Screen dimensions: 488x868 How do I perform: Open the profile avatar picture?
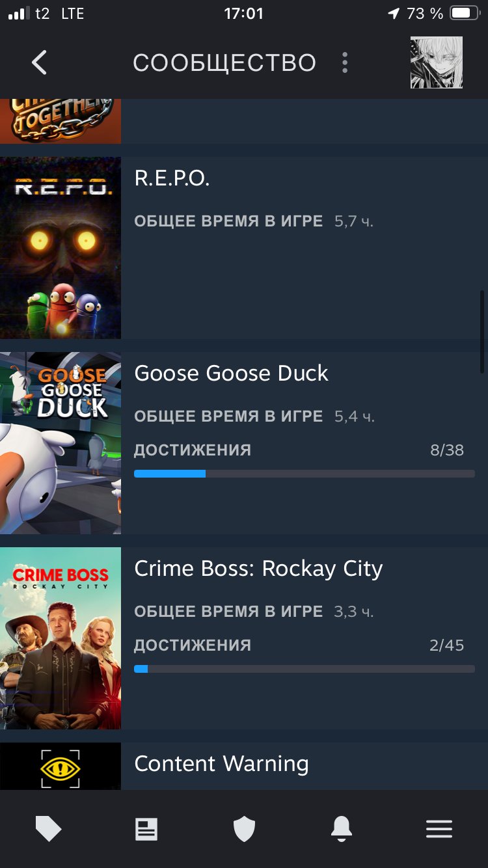[x=437, y=62]
